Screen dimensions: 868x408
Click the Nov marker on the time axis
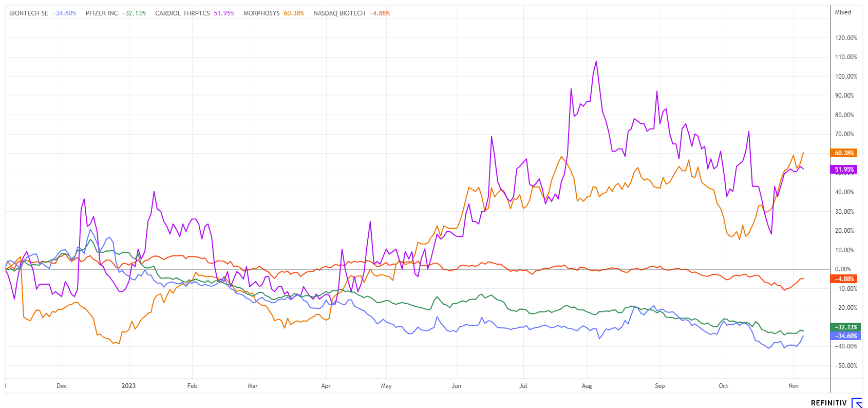[794, 386]
